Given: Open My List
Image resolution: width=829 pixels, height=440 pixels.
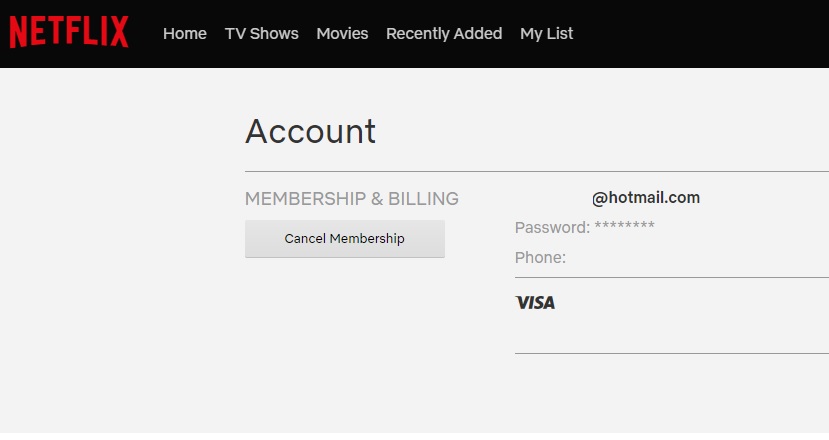Looking at the screenshot, I should [x=547, y=33].
